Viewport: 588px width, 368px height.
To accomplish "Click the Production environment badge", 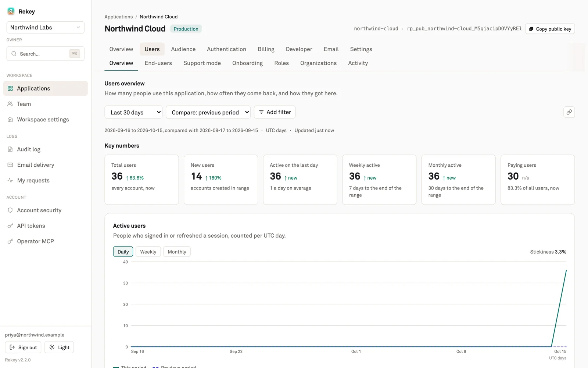I will [186, 29].
